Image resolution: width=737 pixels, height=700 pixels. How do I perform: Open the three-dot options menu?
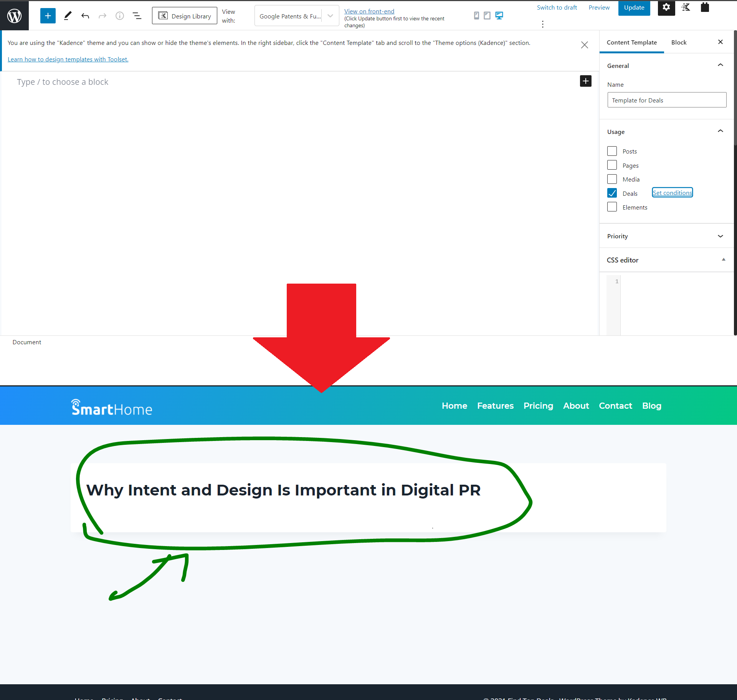point(543,24)
